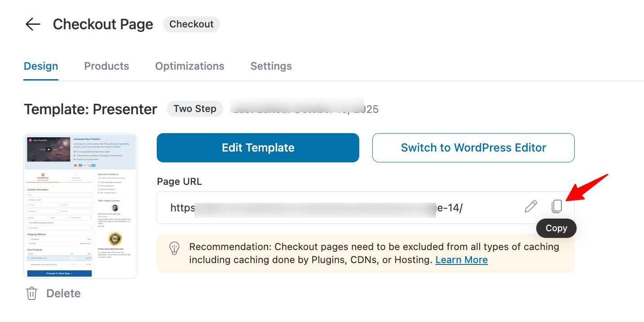Click the video play button in preview
This screenshot has height=322, width=644.
pyautogui.click(x=49, y=149)
